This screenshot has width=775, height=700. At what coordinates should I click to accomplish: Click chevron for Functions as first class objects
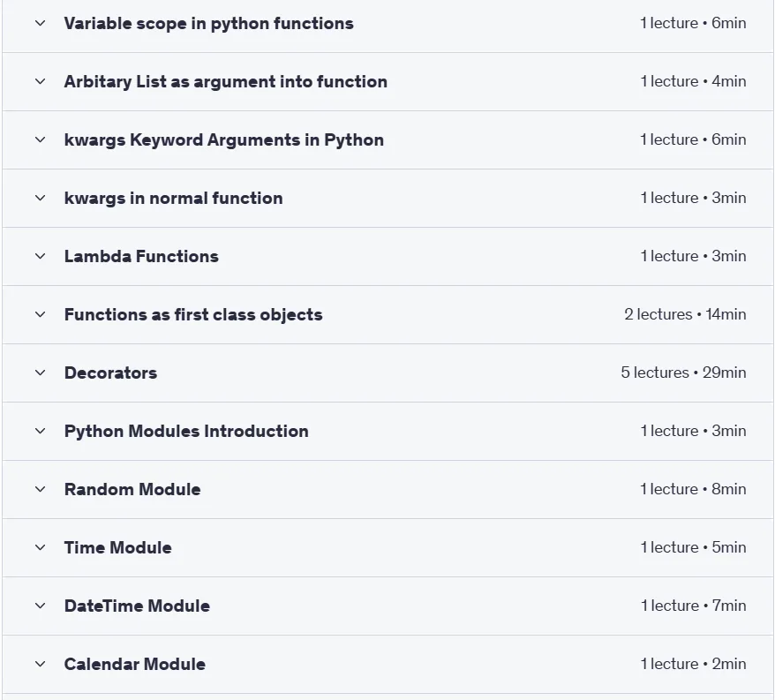coord(41,315)
